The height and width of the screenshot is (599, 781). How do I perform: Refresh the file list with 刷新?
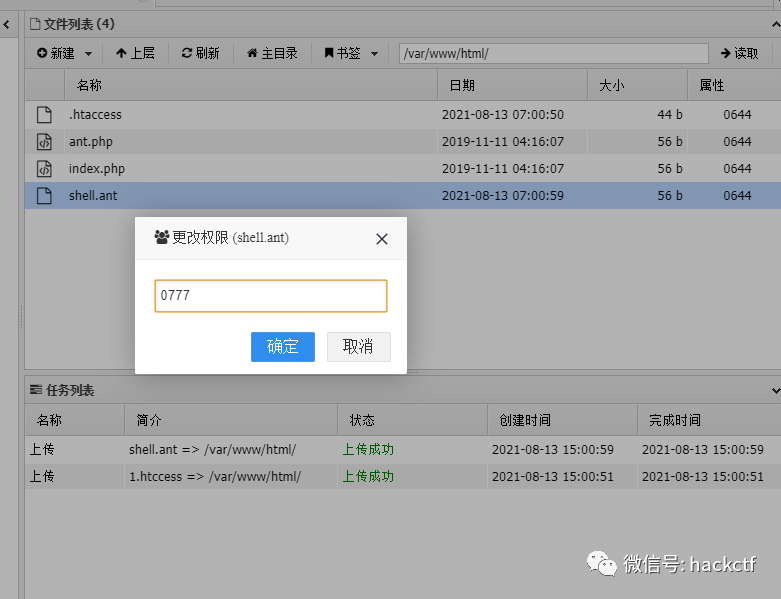pyautogui.click(x=200, y=53)
